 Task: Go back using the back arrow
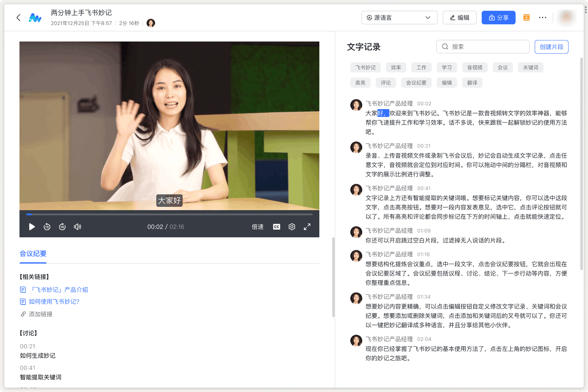click(x=18, y=17)
